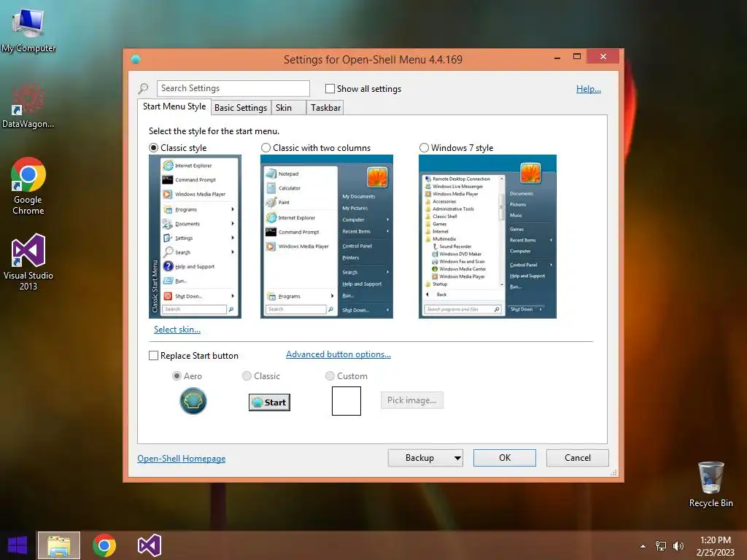Viewport: 747px width, 560px height.
Task: Click the resize grip at dialog corner
Action: tap(614, 472)
